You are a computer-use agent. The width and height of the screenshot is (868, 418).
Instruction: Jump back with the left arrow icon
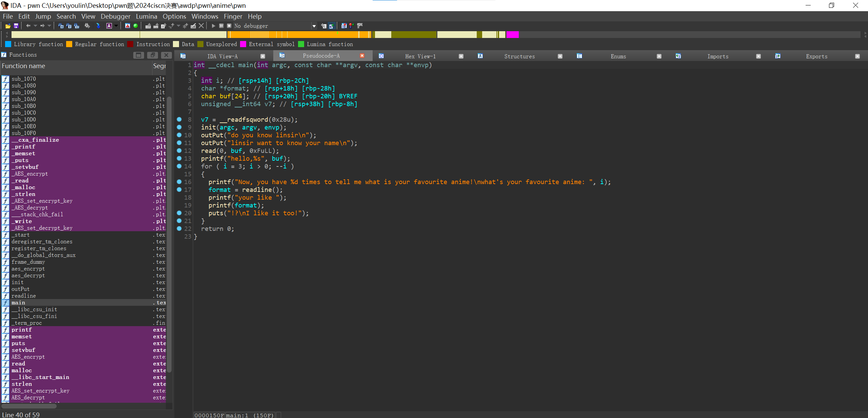pos(28,26)
